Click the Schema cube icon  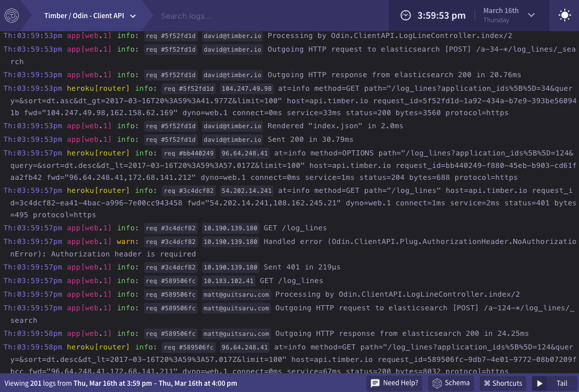click(437, 383)
